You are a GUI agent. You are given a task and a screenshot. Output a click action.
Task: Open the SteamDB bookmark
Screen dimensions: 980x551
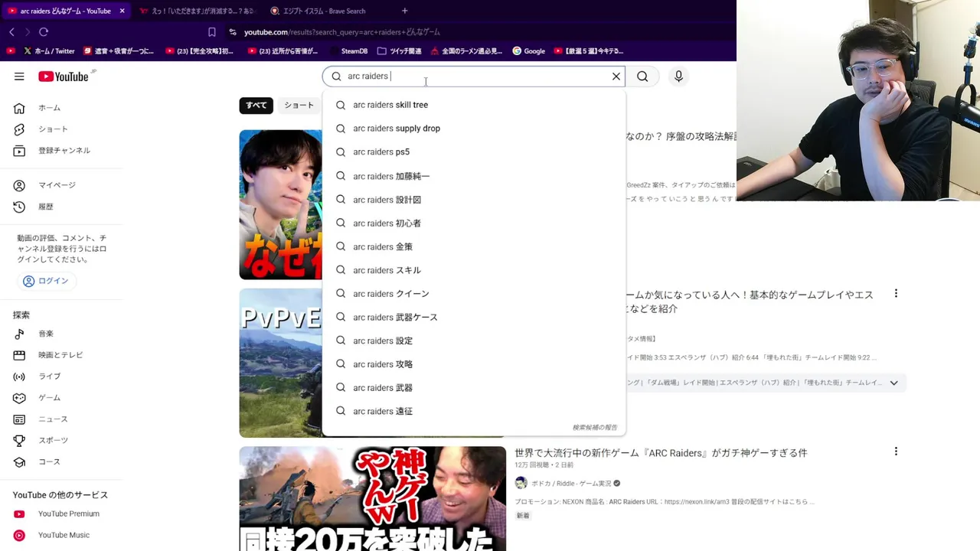point(349,51)
